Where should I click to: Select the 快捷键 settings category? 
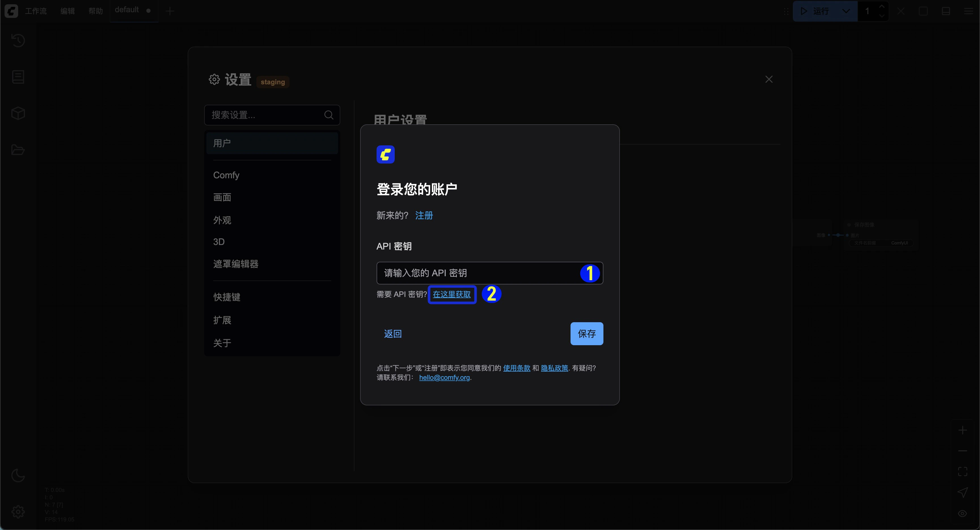pos(227,298)
